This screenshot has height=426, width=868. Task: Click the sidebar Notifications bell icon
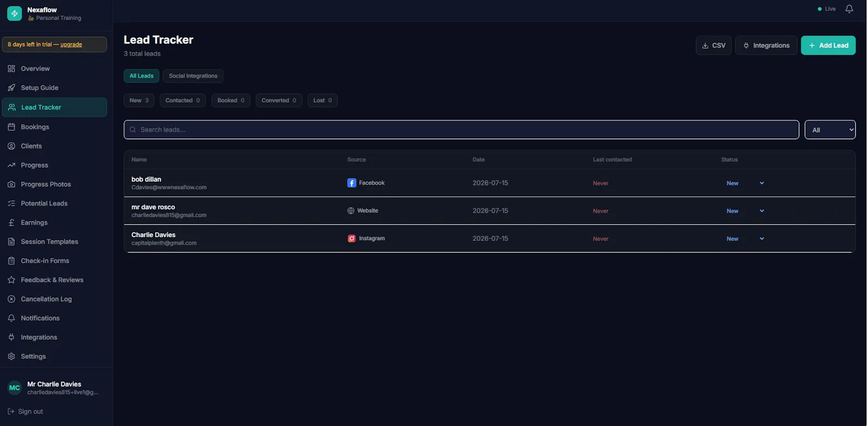(11, 318)
